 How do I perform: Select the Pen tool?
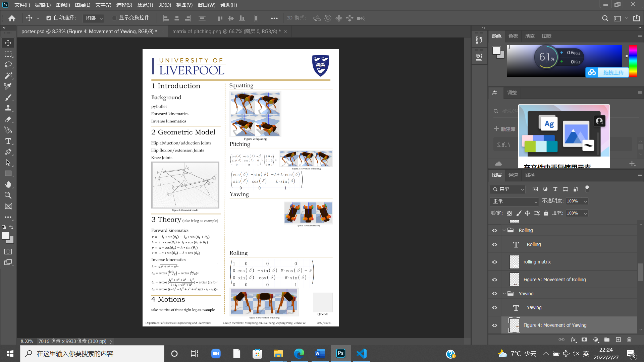[x=8, y=152]
